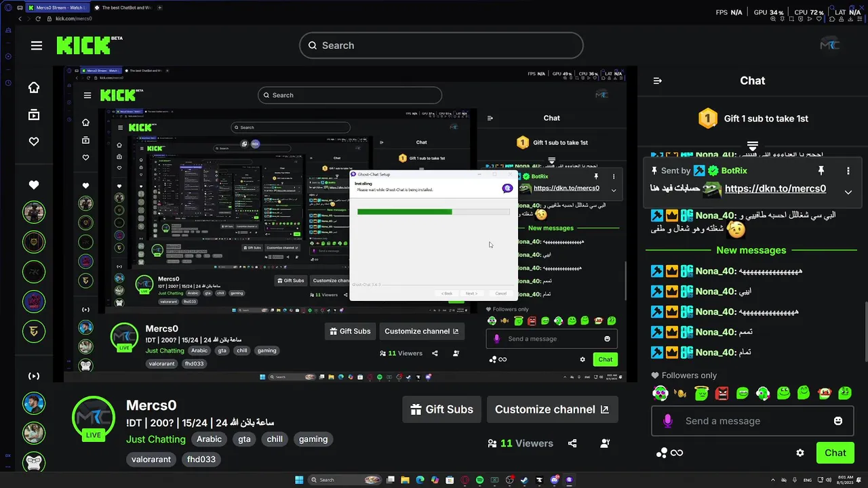Click the infinity symbol below message box

(x=676, y=453)
